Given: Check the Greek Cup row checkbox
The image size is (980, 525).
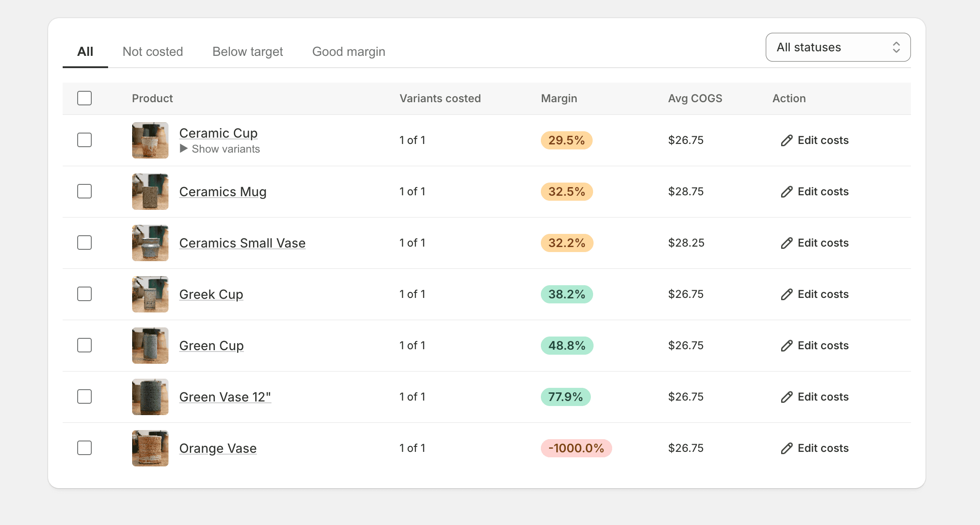Looking at the screenshot, I should [x=84, y=294].
